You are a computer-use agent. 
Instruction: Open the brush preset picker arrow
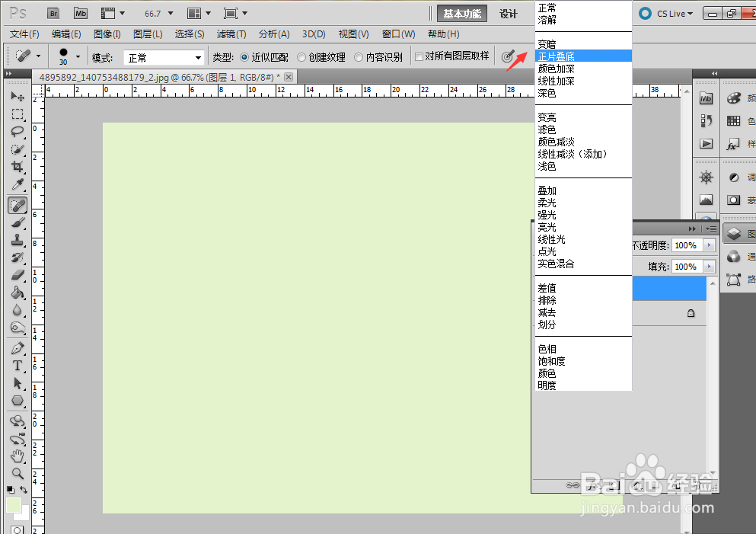pyautogui.click(x=78, y=57)
